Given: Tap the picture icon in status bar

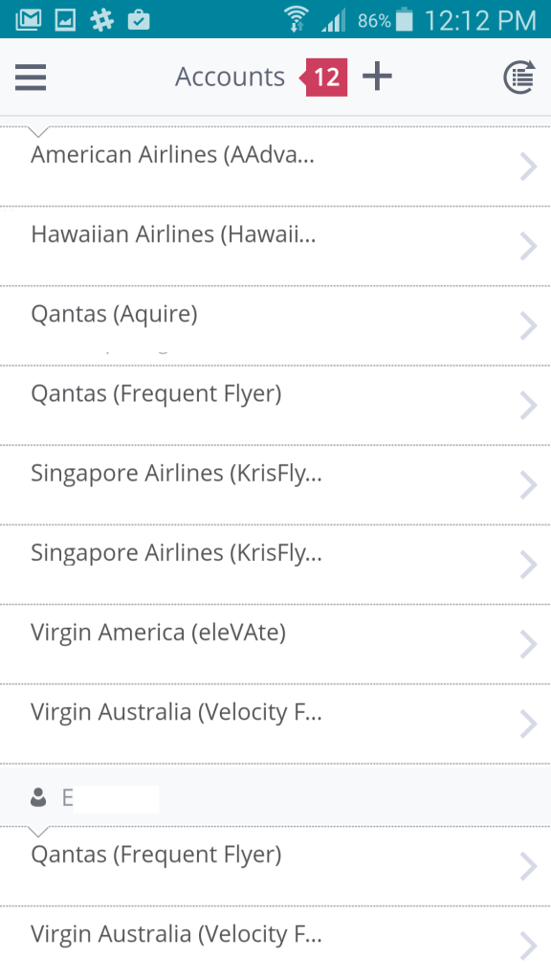Looking at the screenshot, I should 66,20.
